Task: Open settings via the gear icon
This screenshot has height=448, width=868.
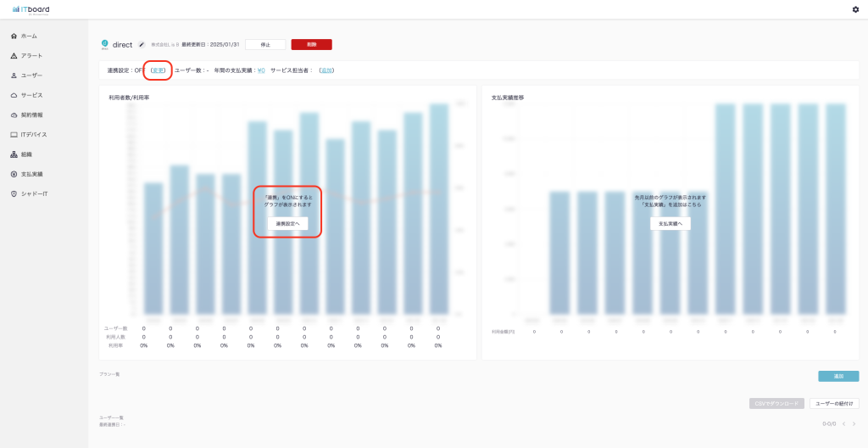Action: [855, 9]
